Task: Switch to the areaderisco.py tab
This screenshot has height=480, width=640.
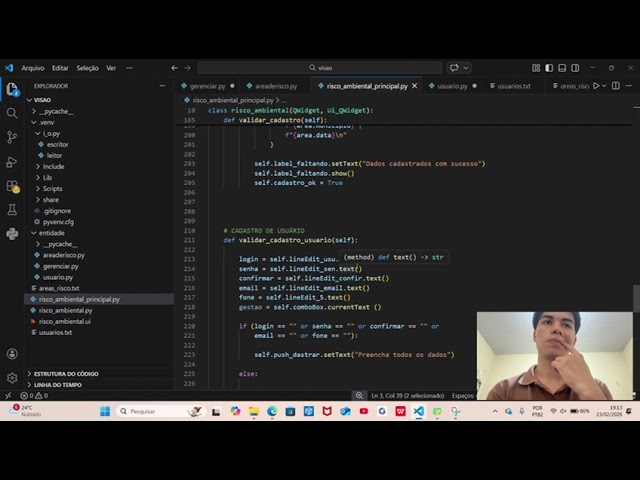Action: [276, 86]
